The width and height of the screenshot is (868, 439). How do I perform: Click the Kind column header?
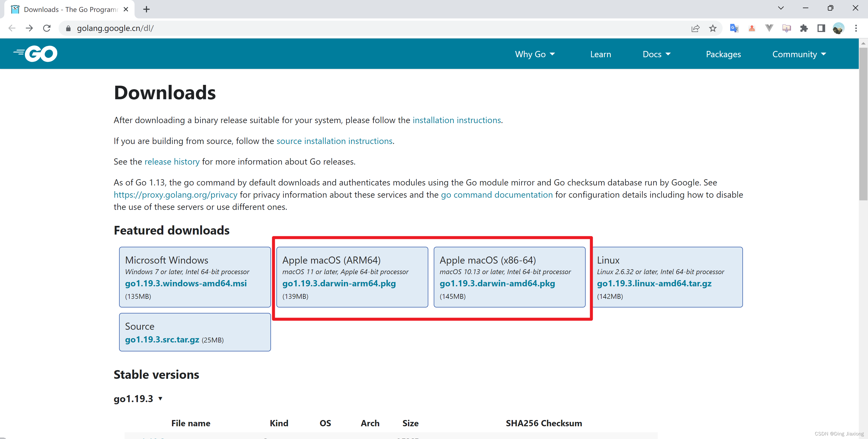[279, 423]
